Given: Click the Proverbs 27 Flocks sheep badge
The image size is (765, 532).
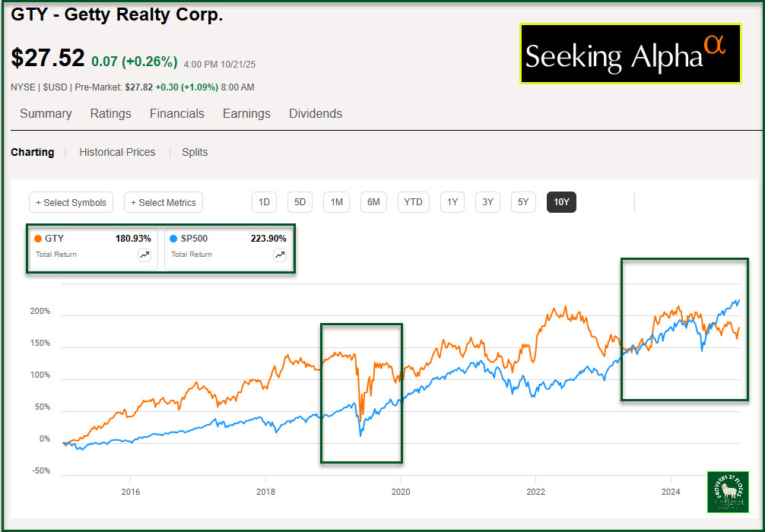Looking at the screenshot, I should coord(728,492).
